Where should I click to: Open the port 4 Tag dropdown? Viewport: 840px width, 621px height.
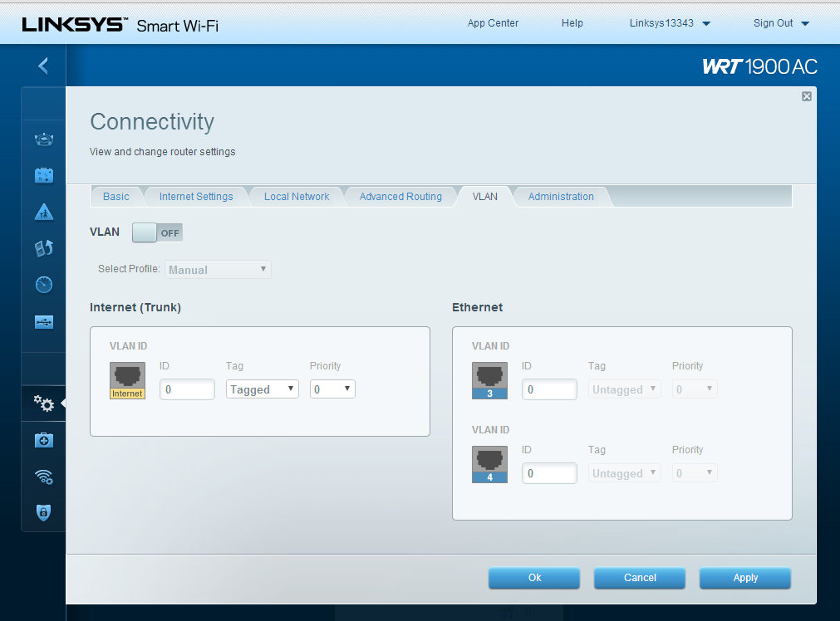624,473
